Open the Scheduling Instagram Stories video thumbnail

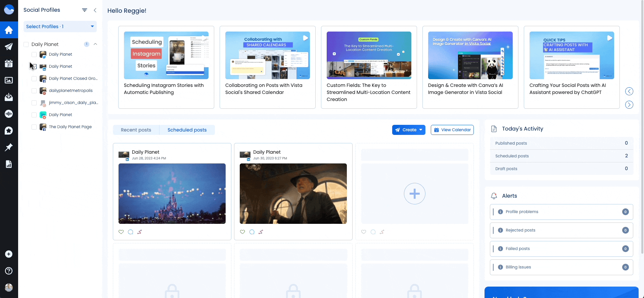click(166, 55)
